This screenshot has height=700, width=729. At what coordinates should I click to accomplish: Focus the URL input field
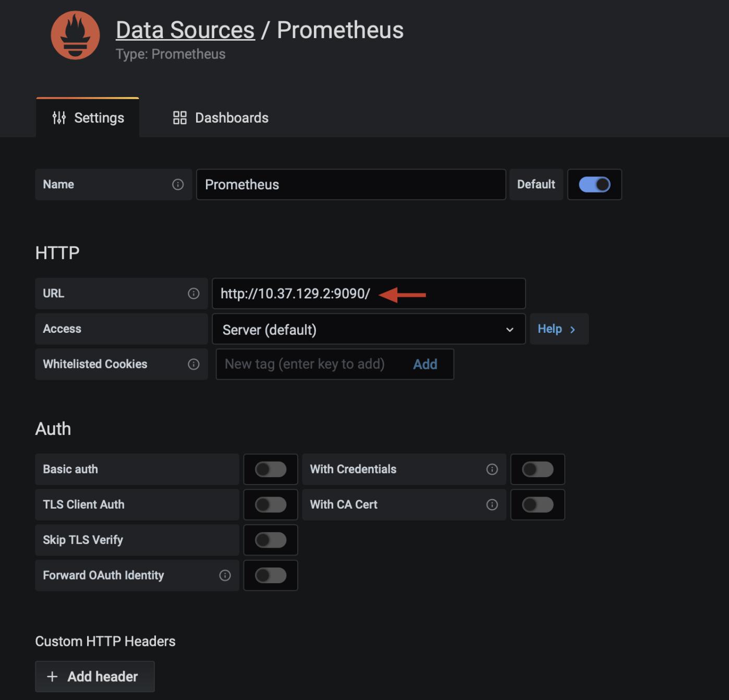tap(369, 294)
